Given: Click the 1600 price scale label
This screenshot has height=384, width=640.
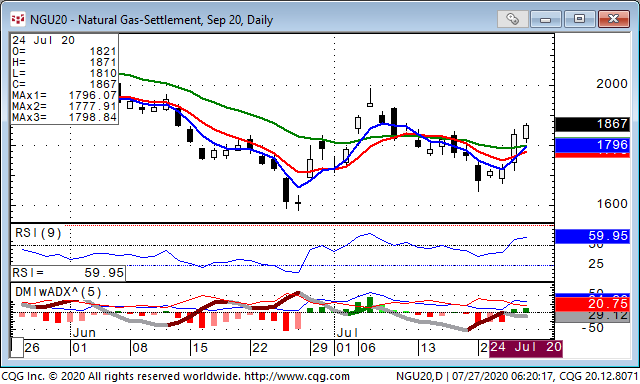Looking at the screenshot, I should [611, 204].
